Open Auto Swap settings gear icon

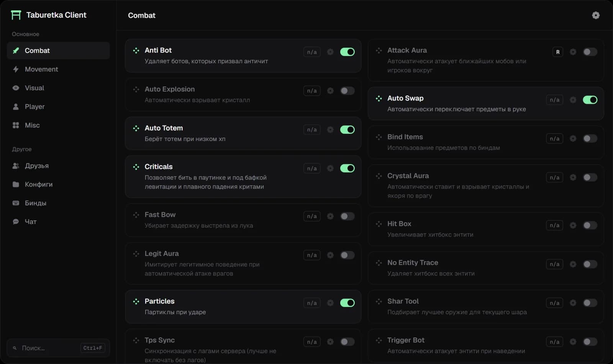pyautogui.click(x=573, y=100)
